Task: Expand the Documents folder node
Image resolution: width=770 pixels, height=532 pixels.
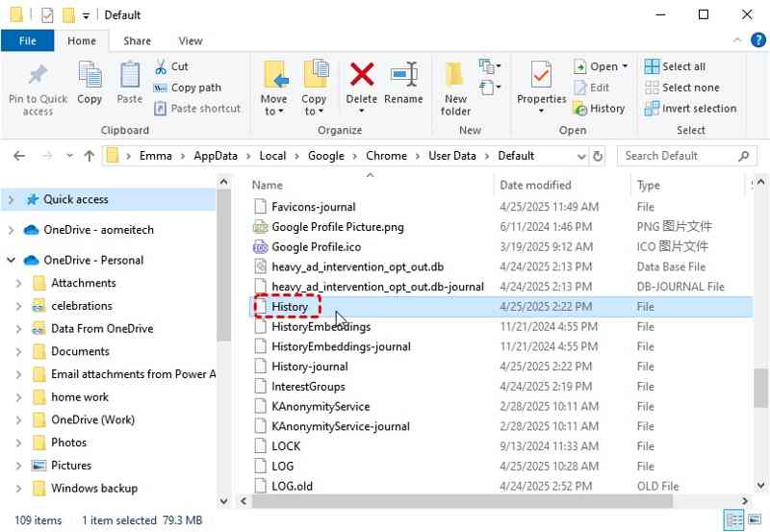Action: coord(18,352)
